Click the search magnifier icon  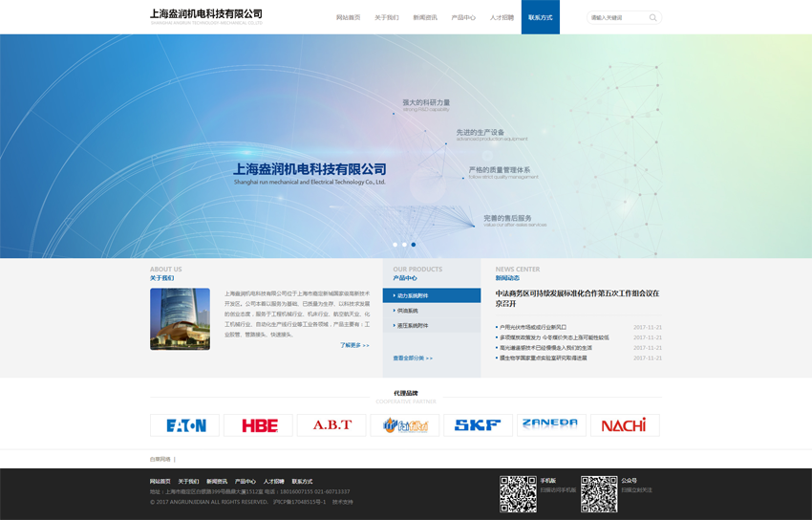pos(652,17)
